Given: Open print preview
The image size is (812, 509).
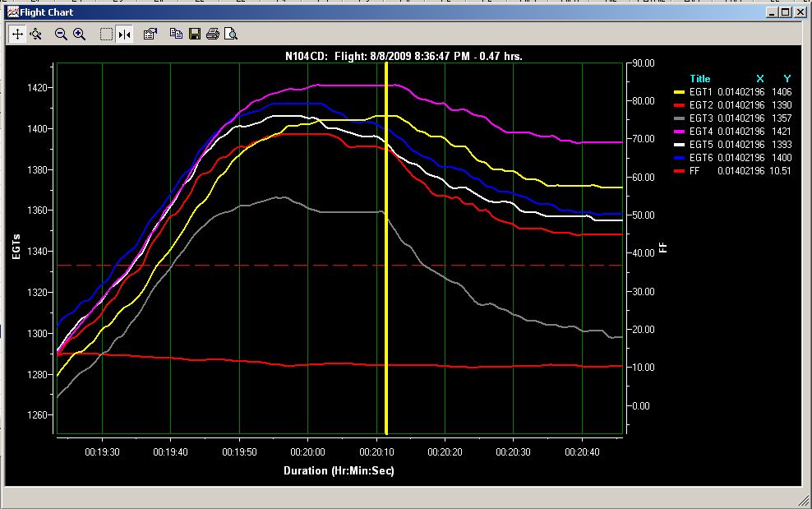Looking at the screenshot, I should (231, 35).
